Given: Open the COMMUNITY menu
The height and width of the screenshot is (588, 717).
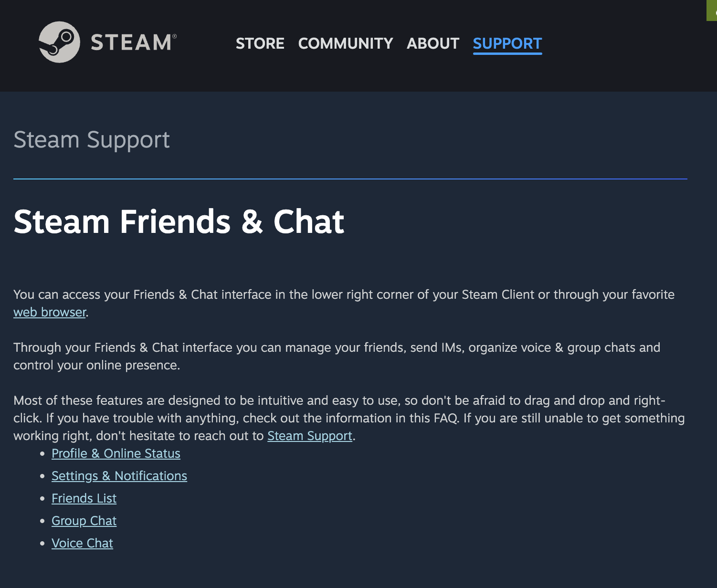Looking at the screenshot, I should pos(345,43).
